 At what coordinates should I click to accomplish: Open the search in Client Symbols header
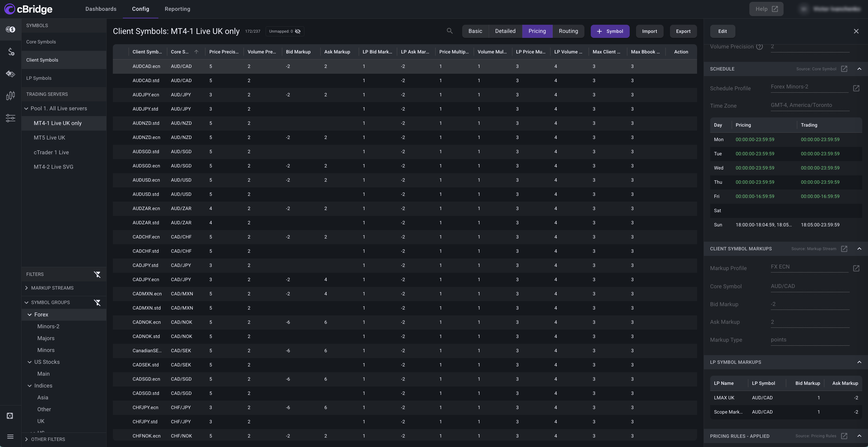(x=450, y=31)
